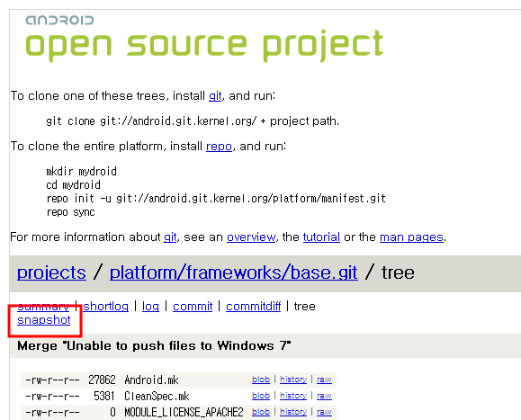Follow the git link in more information line
Screen dimensions: 521x420
click(170, 237)
